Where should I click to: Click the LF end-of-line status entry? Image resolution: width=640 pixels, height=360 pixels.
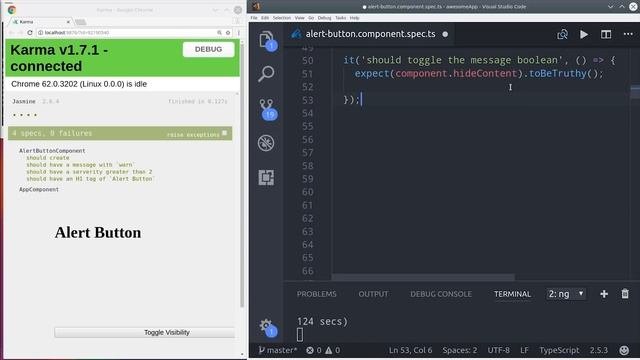coord(524,350)
